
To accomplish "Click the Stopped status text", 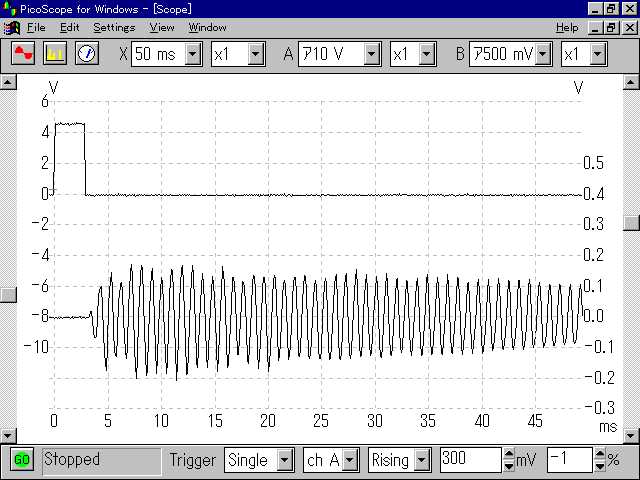I will [72, 460].
